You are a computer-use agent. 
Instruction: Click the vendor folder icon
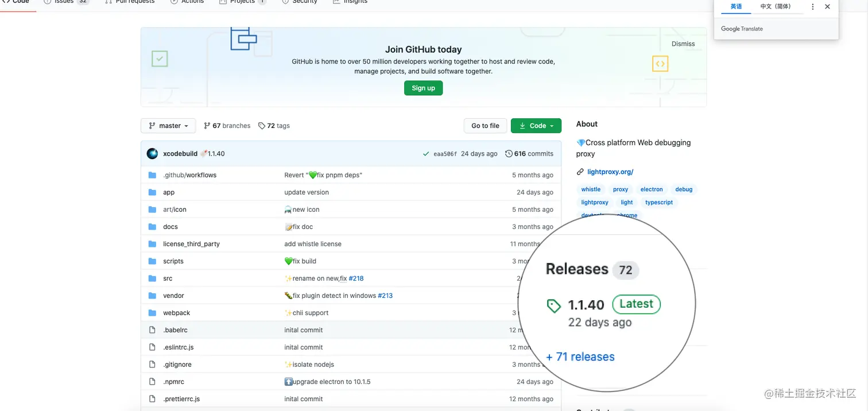click(x=152, y=296)
